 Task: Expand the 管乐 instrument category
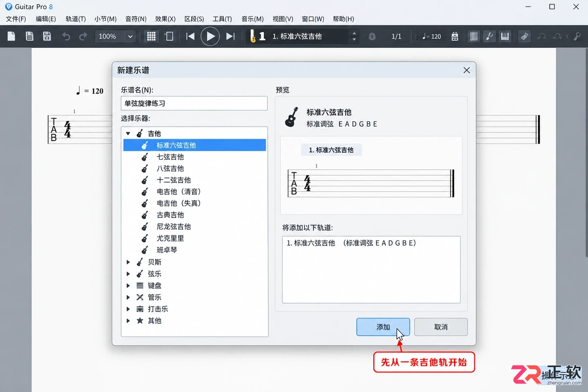point(128,297)
